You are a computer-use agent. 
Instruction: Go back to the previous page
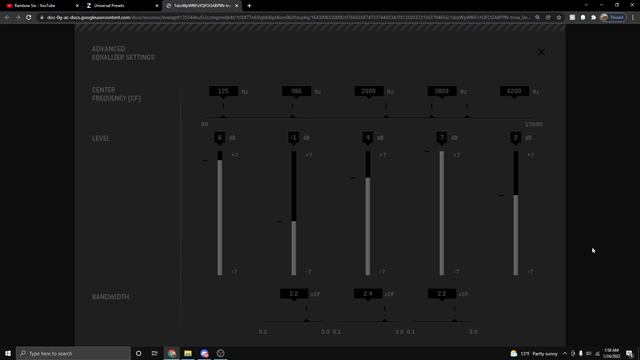[7, 18]
